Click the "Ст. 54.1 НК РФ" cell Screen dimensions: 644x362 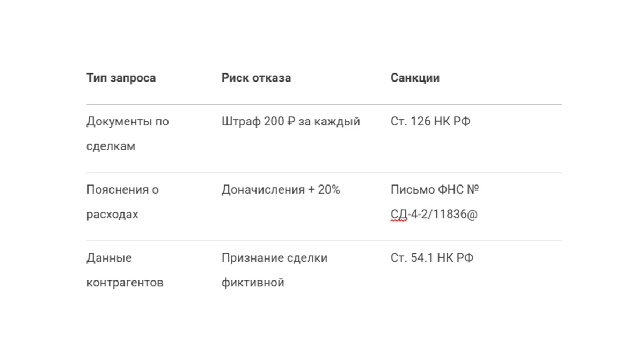(x=432, y=258)
